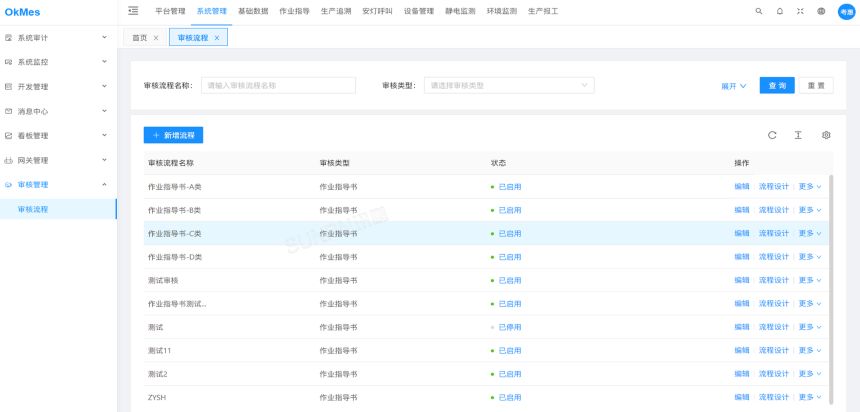The width and height of the screenshot is (860, 412).
Task: Select the 审核流程 sidebar item
Action: (58, 209)
